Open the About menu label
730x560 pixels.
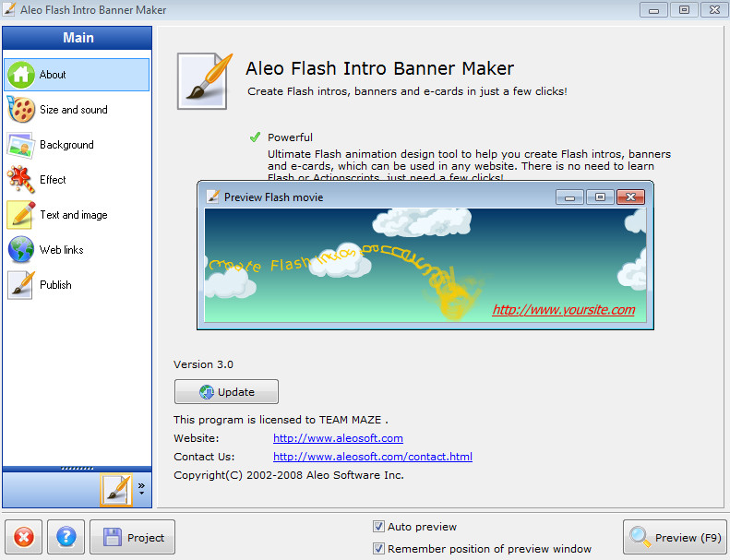(53, 75)
